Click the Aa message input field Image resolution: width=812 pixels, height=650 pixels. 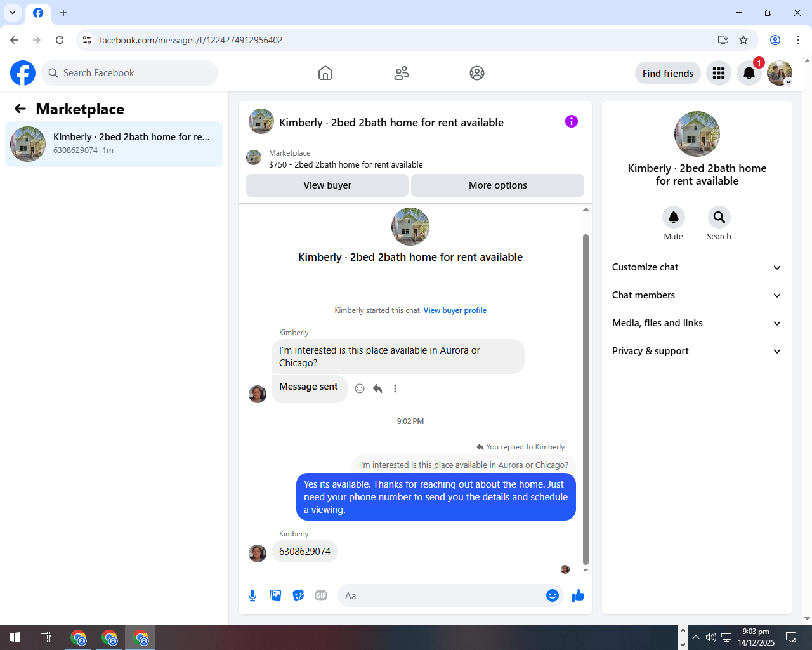pos(443,595)
